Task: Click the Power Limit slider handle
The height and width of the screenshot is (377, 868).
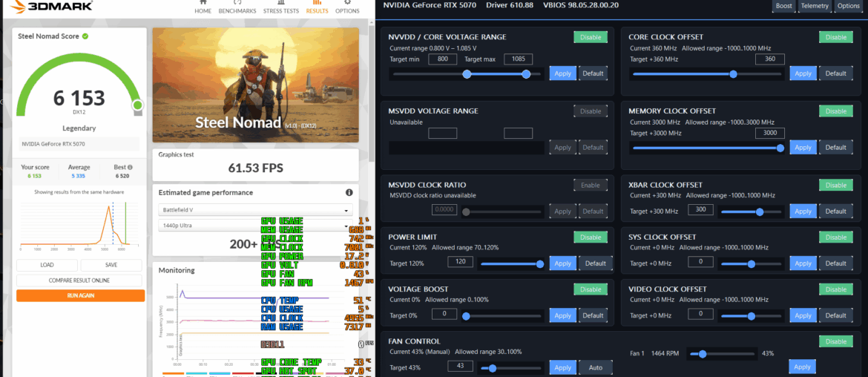Action: (x=540, y=264)
